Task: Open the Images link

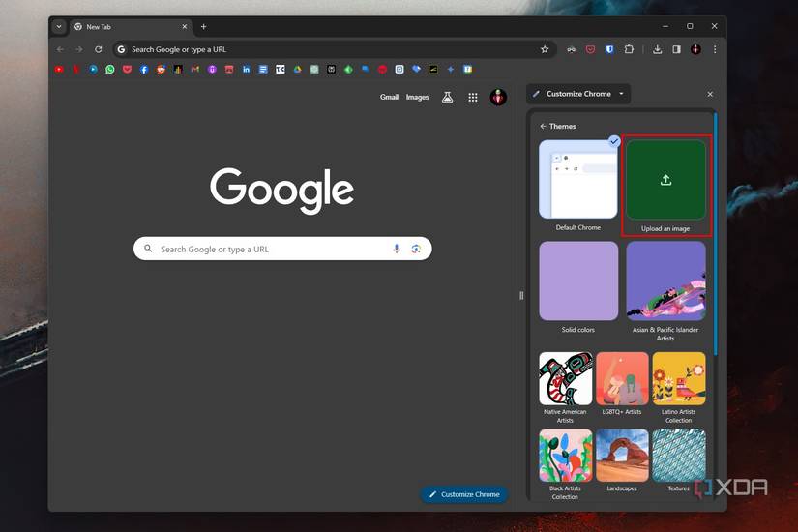Action: (x=417, y=98)
